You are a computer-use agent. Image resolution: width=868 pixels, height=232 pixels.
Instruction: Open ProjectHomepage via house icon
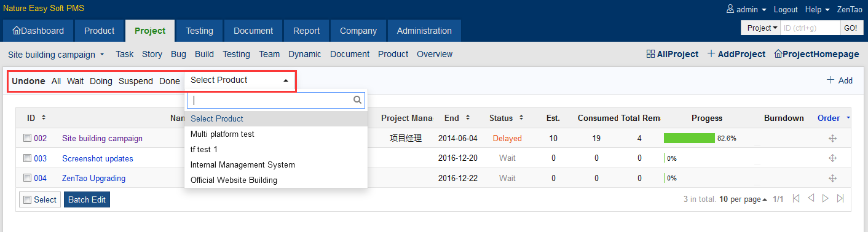coord(778,54)
